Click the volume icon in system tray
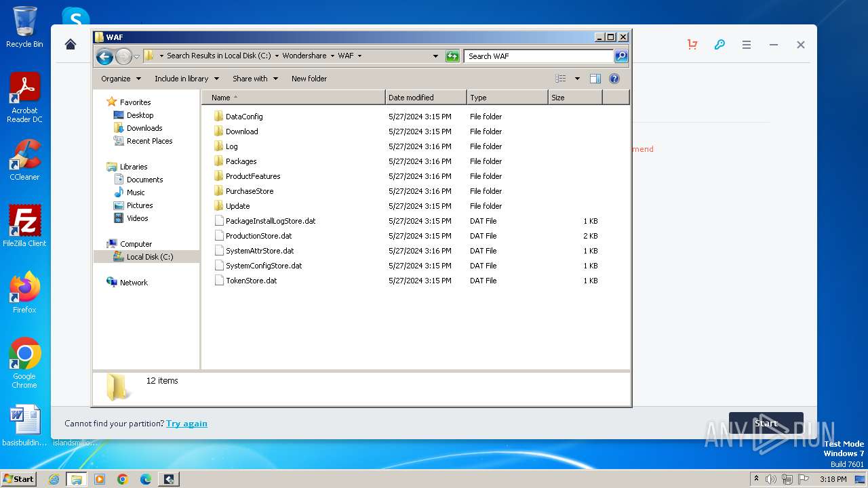This screenshot has height=488, width=868. tap(771, 479)
